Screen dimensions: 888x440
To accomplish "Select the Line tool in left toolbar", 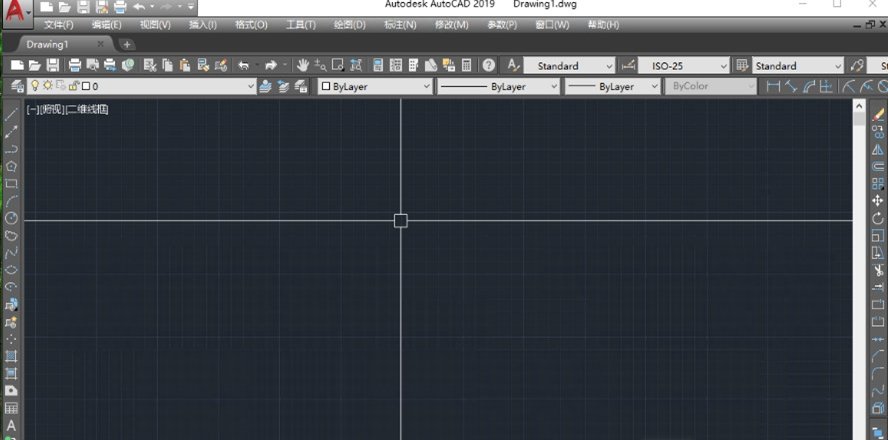I will (x=11, y=115).
